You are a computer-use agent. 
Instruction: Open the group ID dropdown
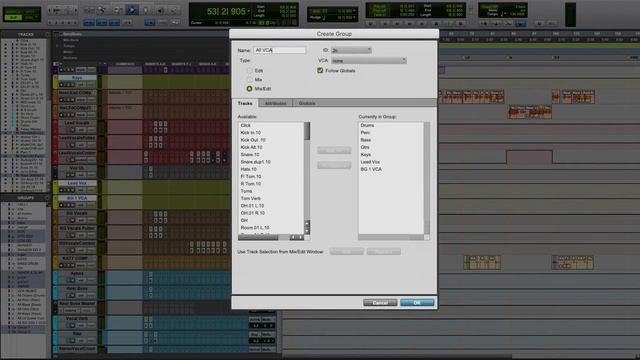tap(351, 50)
